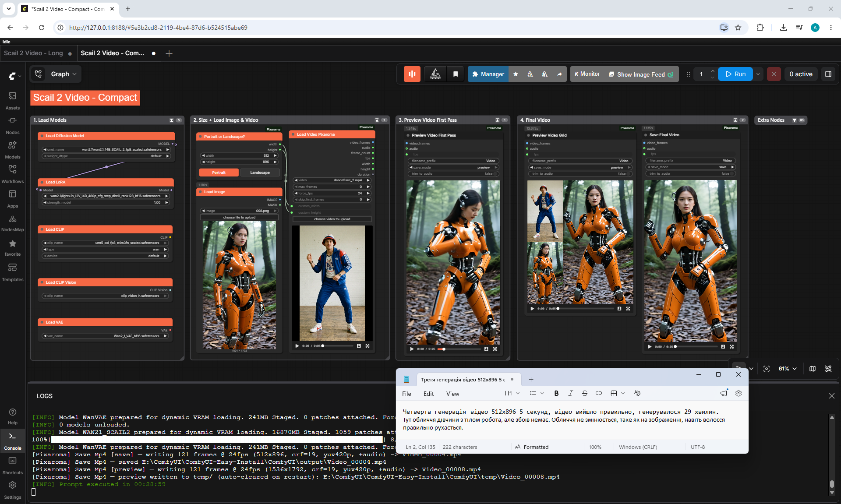Apply strikethrough in Notepad toolbar
Screen dimensions: 841x504
584,393
